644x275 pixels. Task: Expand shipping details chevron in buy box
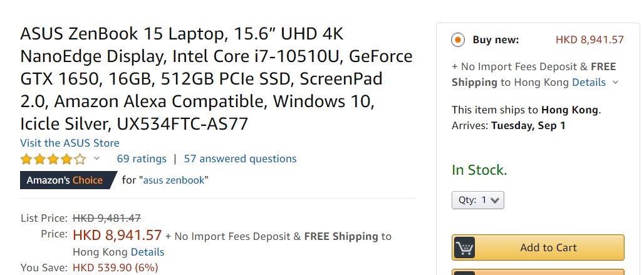point(615,83)
